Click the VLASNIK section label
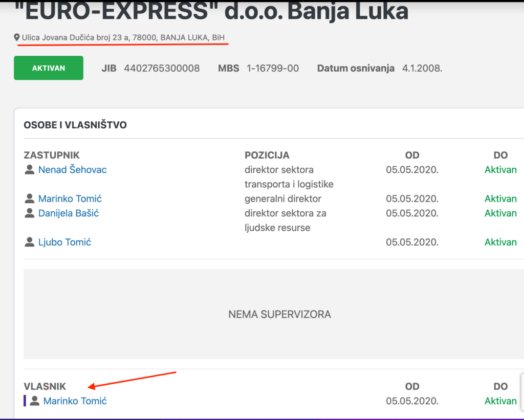The image size is (524, 420). point(45,387)
